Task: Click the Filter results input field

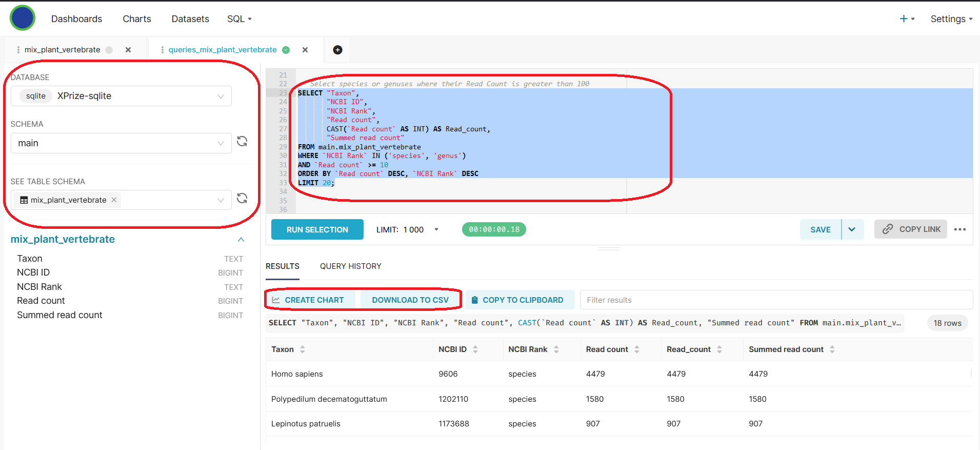Action: (776, 300)
